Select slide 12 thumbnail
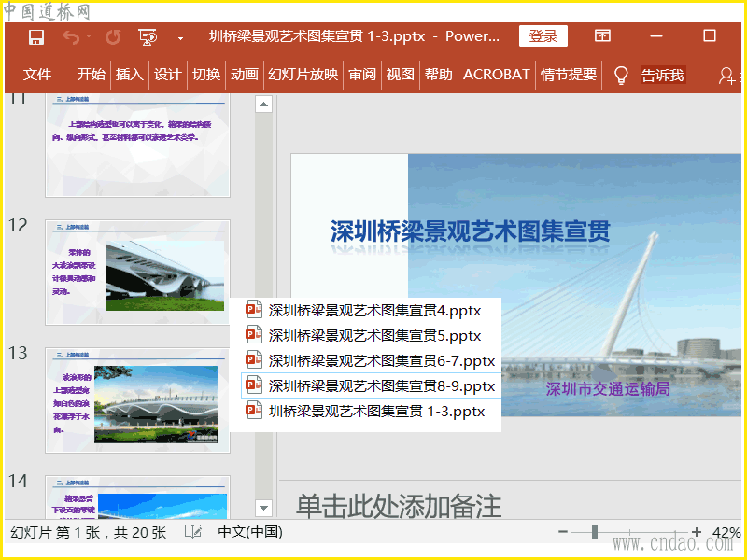 137,272
